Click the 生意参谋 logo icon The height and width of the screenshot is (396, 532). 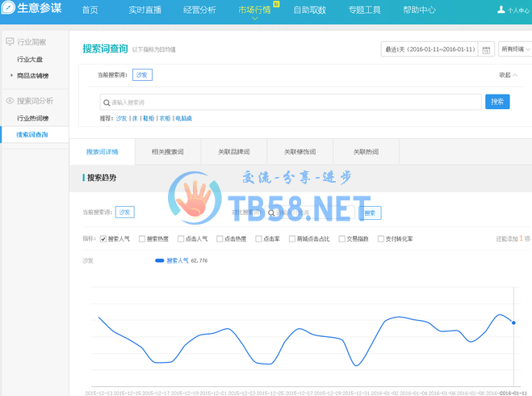(8, 10)
